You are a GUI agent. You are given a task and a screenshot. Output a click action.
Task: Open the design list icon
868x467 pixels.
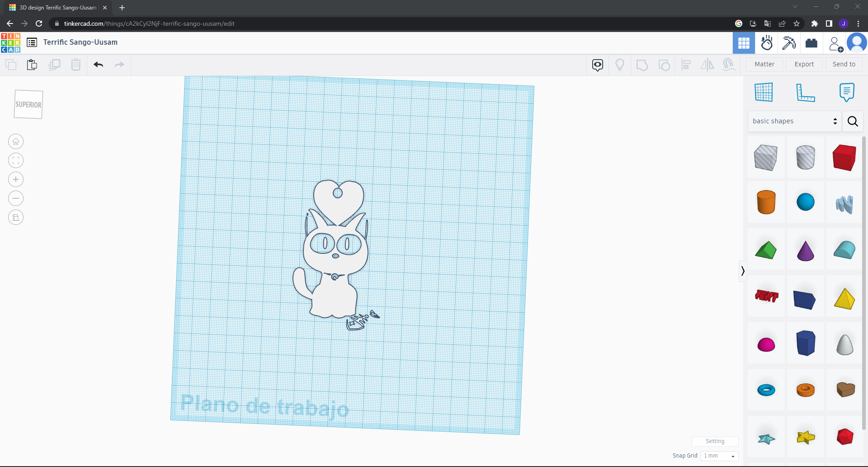tap(32, 42)
